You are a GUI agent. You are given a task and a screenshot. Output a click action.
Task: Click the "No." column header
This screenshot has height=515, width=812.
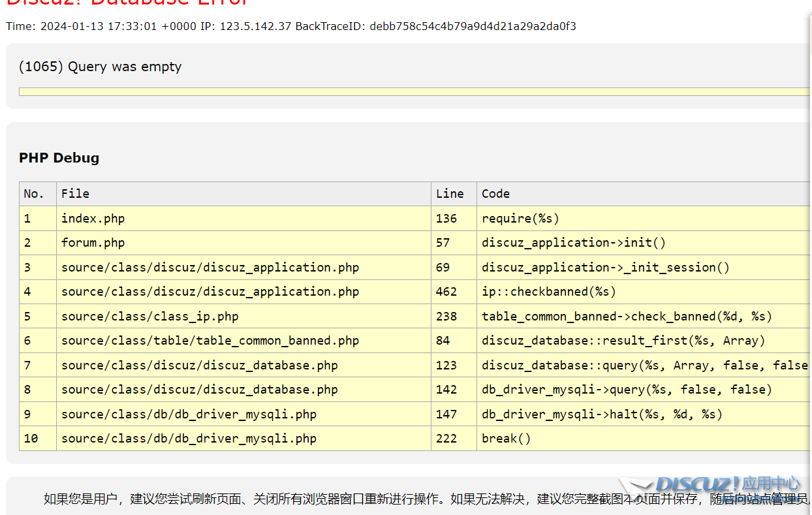click(34, 194)
